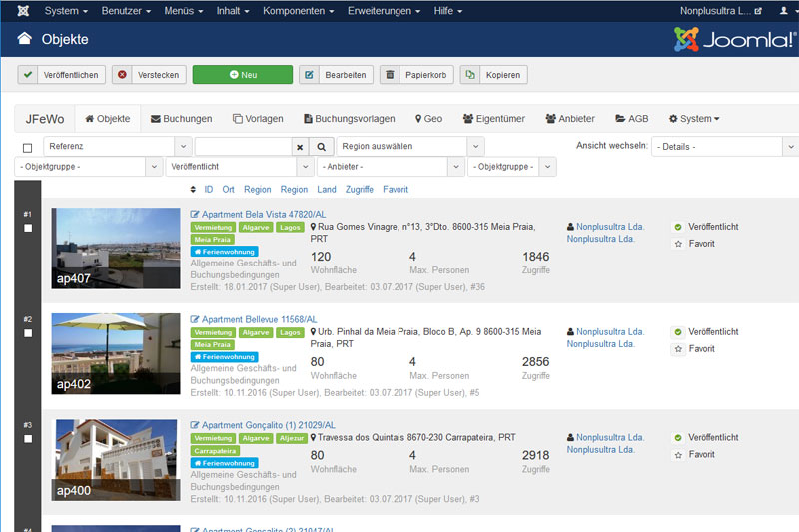Open the Benutzer menu
This screenshot has height=532, width=799.
coord(126,11)
